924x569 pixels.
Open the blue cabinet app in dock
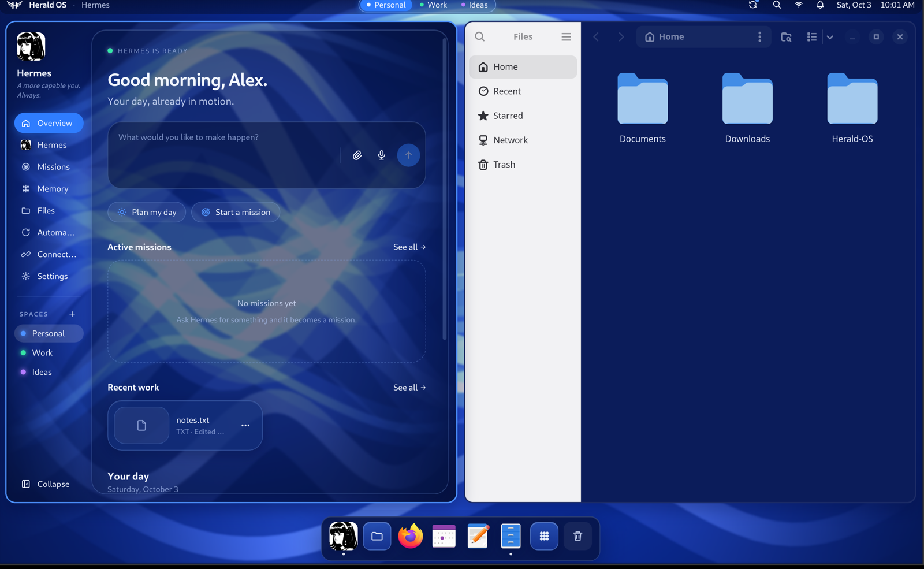(x=511, y=536)
